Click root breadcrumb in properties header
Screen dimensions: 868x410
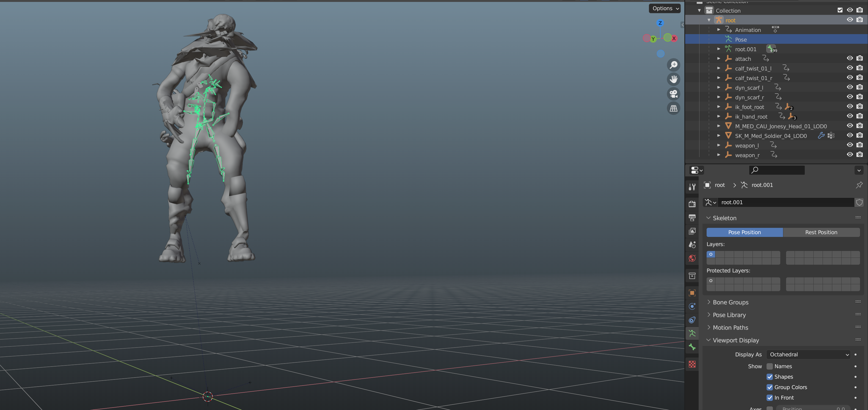(x=720, y=185)
